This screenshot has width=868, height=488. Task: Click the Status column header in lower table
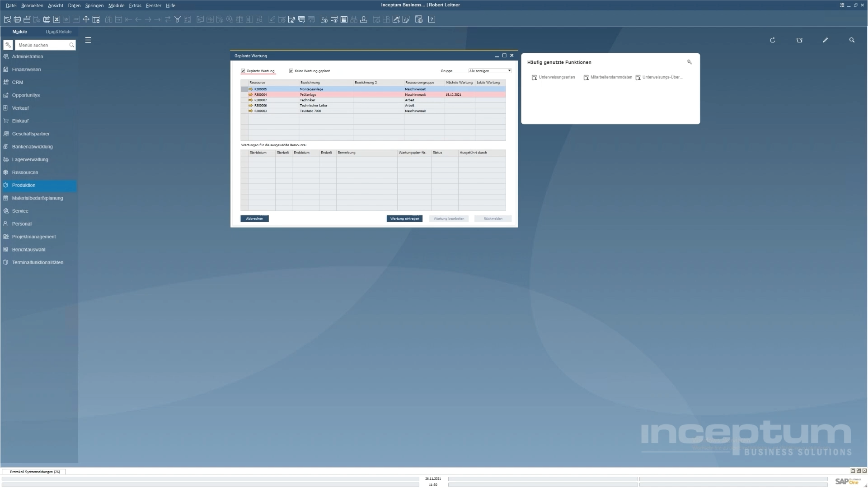(x=445, y=153)
